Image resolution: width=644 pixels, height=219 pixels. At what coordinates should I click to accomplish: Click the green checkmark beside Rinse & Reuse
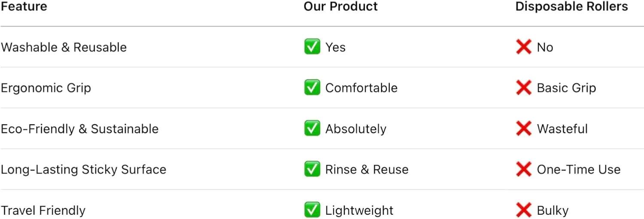[x=312, y=169]
